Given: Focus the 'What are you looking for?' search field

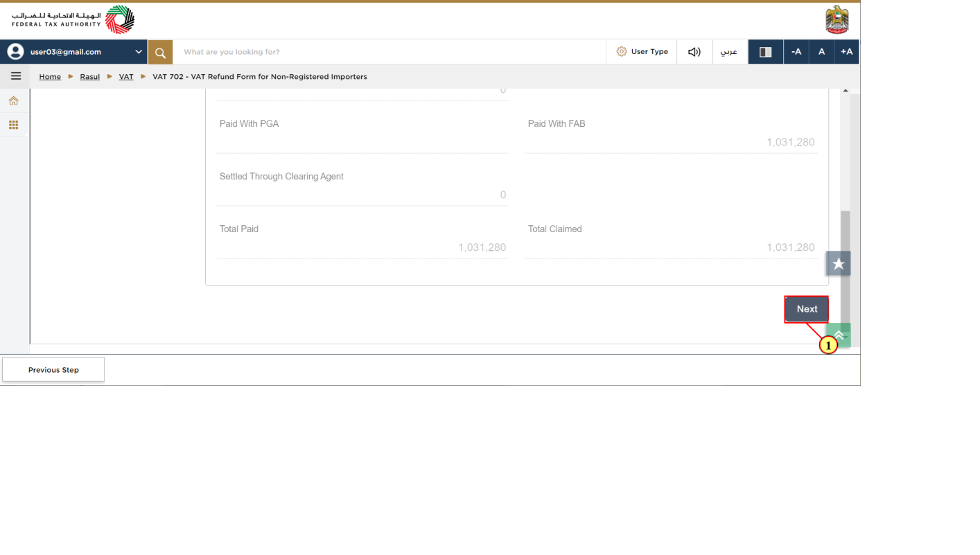Looking at the screenshot, I should click(x=389, y=52).
